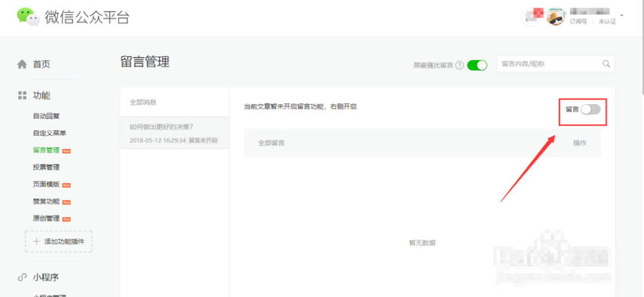Click the account avatar picture
This screenshot has width=644, height=297.
(555, 18)
